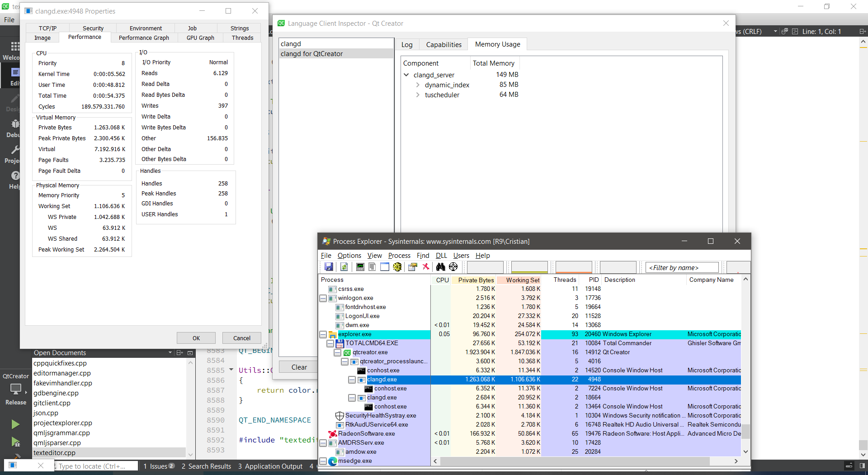This screenshot has height=475, width=868.
Task: Click editor split icon next to Line/Col
Action: pos(863,31)
